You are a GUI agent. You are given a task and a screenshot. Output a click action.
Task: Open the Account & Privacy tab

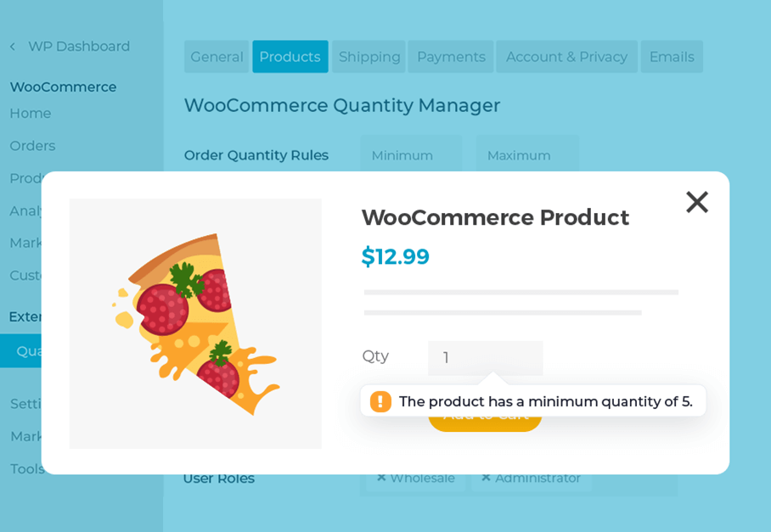(x=566, y=57)
